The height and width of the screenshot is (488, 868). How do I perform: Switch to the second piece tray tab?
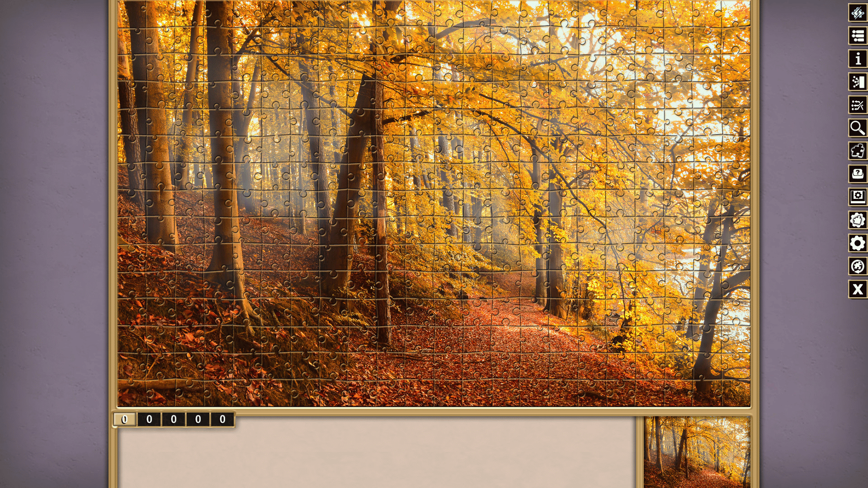click(149, 419)
